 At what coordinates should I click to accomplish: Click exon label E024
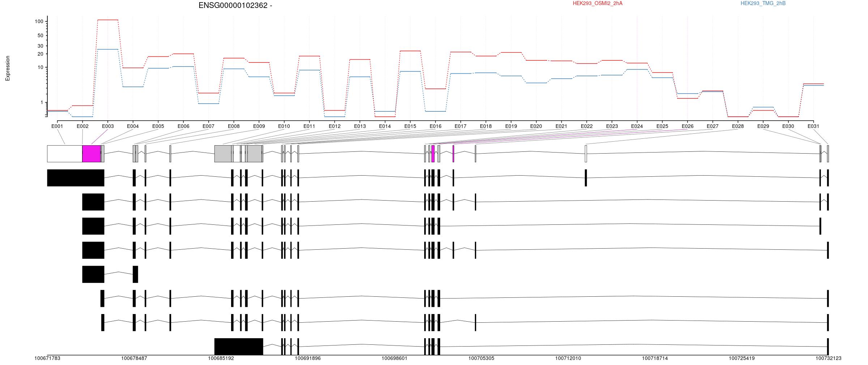pyautogui.click(x=637, y=126)
